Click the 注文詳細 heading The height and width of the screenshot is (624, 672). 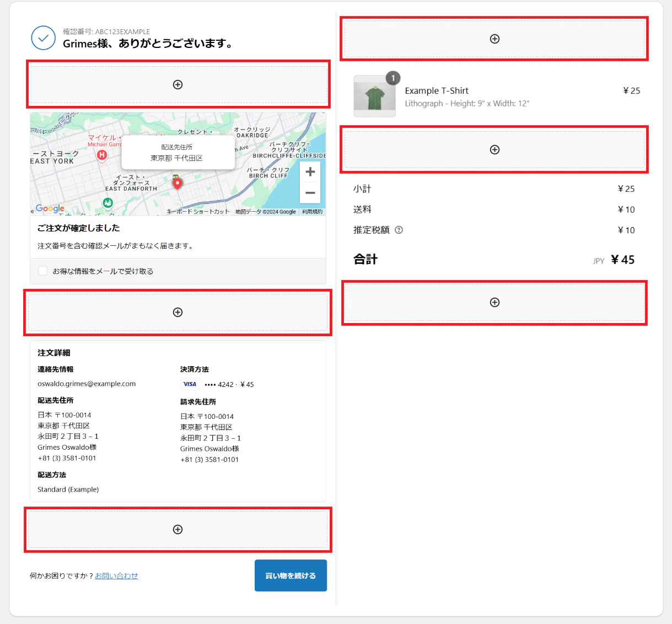click(x=54, y=353)
